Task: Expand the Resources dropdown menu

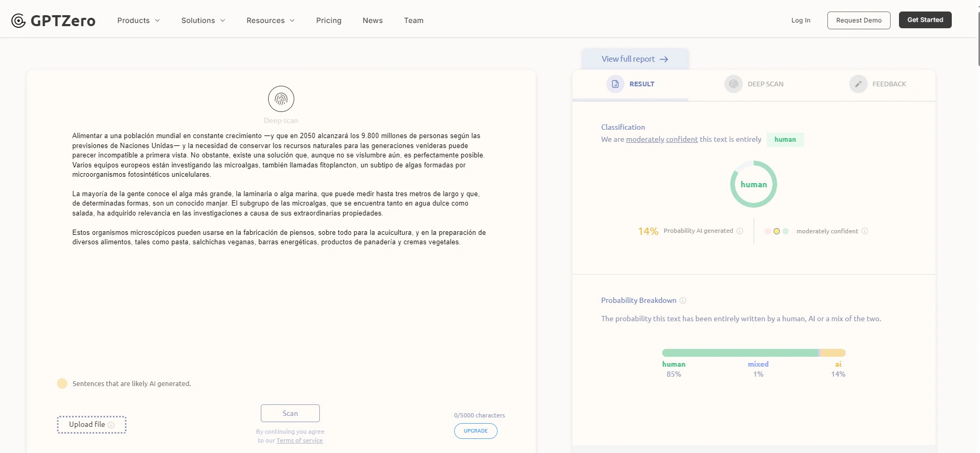Action: coord(270,20)
